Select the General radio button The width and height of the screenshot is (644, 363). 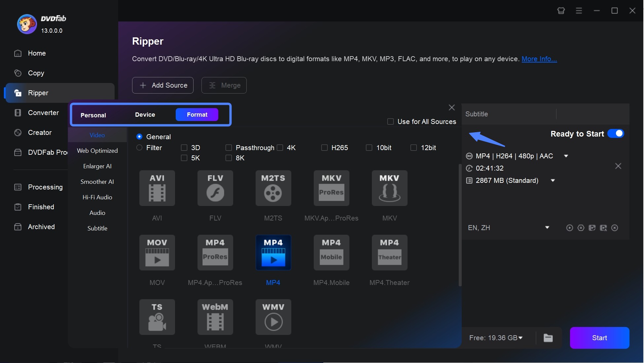click(139, 136)
